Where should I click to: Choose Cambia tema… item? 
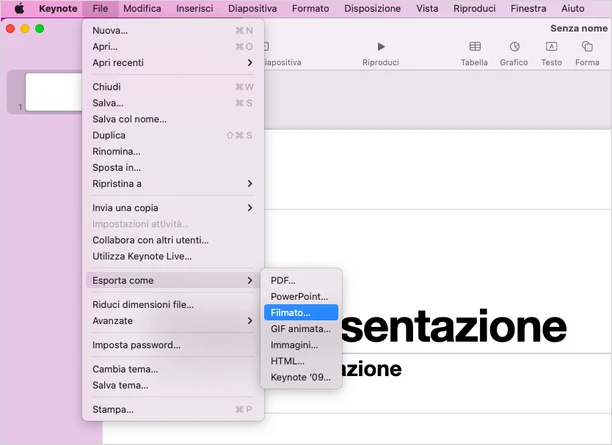[173, 369]
